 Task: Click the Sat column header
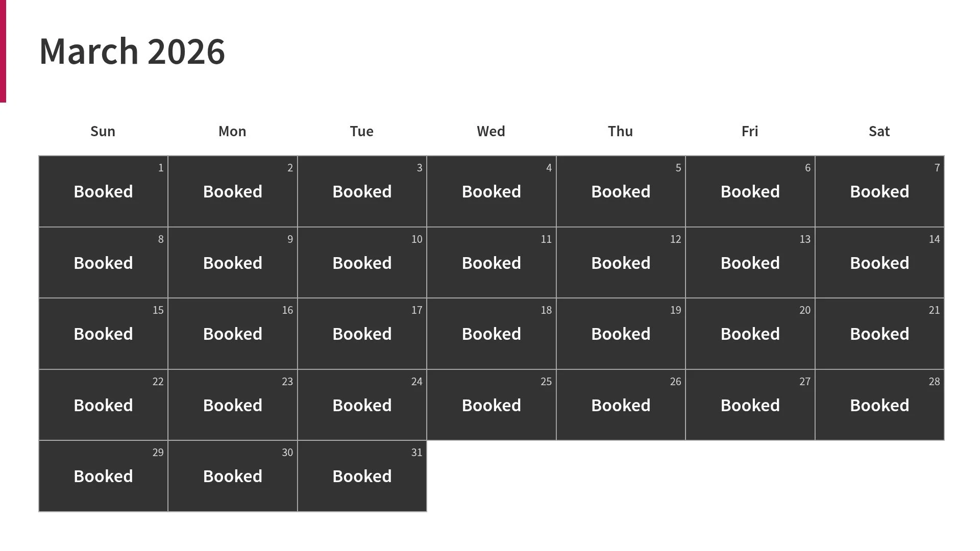879,131
